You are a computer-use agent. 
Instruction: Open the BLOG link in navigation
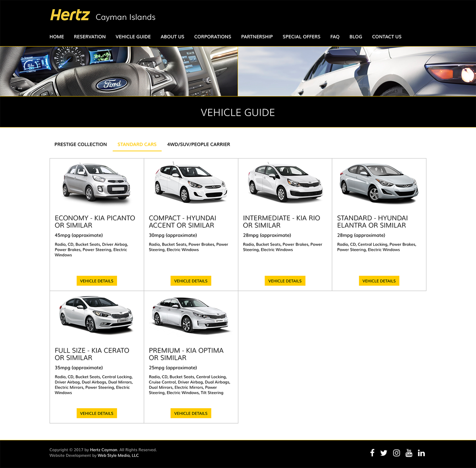(356, 36)
